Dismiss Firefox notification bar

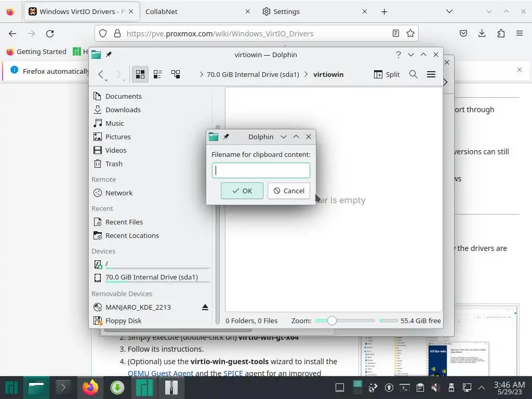pyautogui.click(x=520, y=70)
